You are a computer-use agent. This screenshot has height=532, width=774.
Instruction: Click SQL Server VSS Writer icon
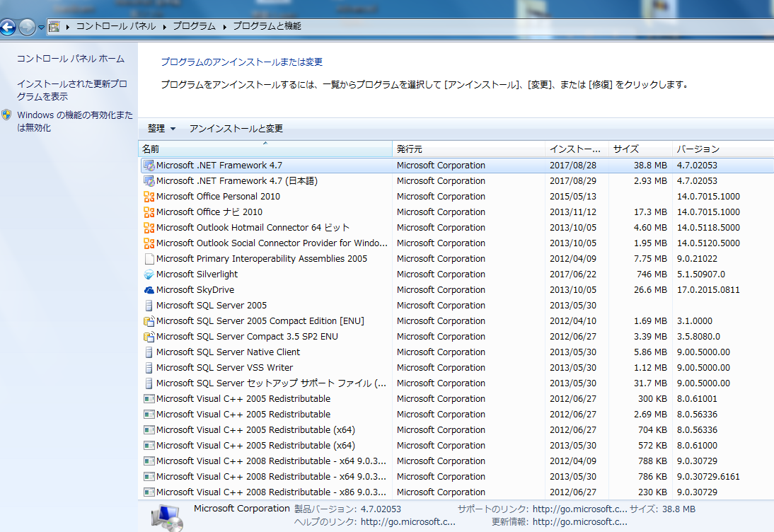[x=149, y=368]
